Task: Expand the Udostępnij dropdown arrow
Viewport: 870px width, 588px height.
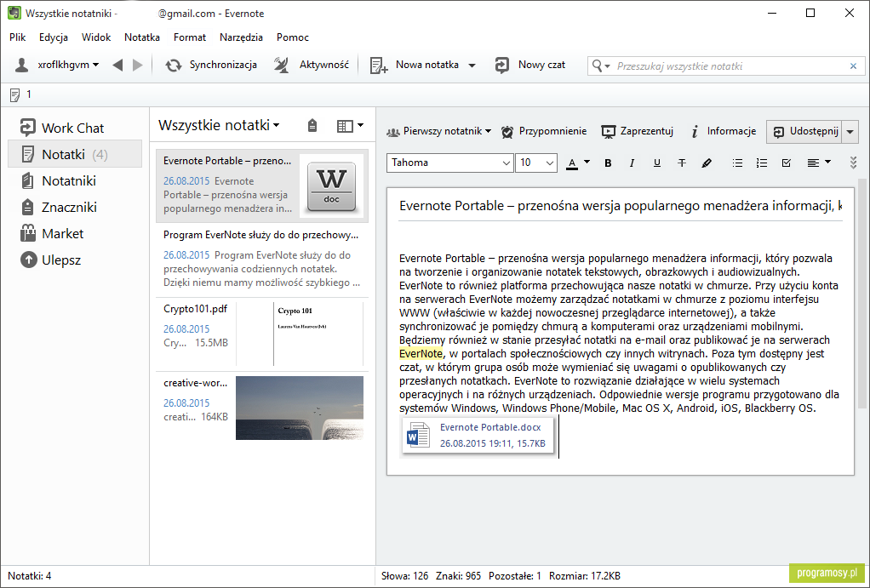Action: tap(850, 132)
